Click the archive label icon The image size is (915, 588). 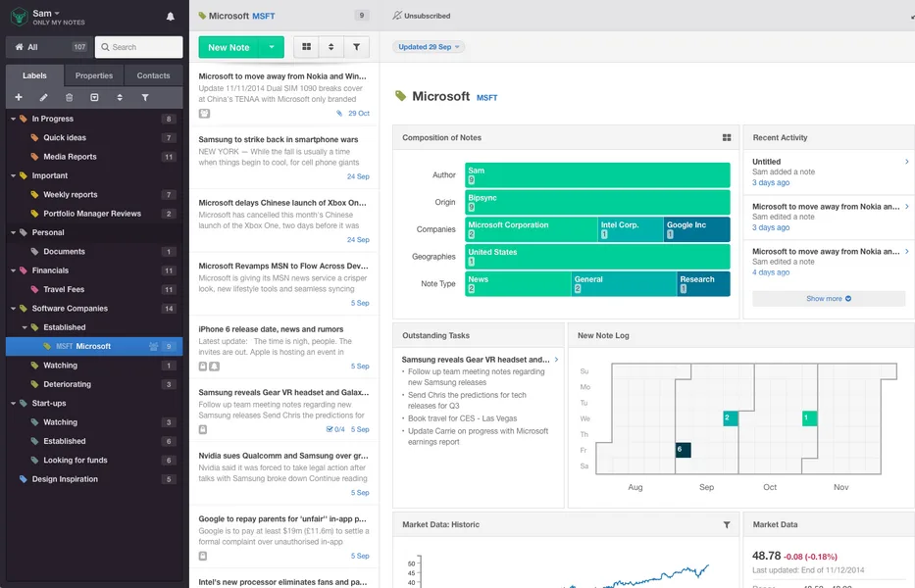point(94,97)
